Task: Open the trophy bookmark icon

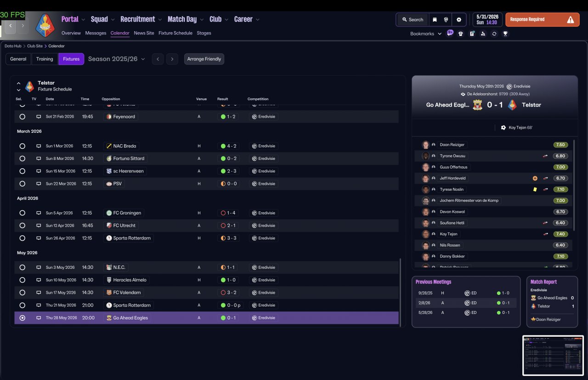Action: pos(505,34)
